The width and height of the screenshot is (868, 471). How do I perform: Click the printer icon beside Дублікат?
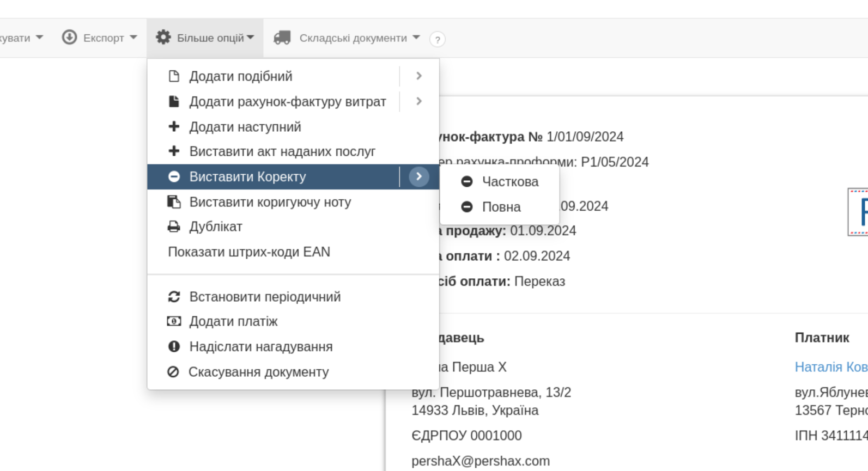click(174, 227)
